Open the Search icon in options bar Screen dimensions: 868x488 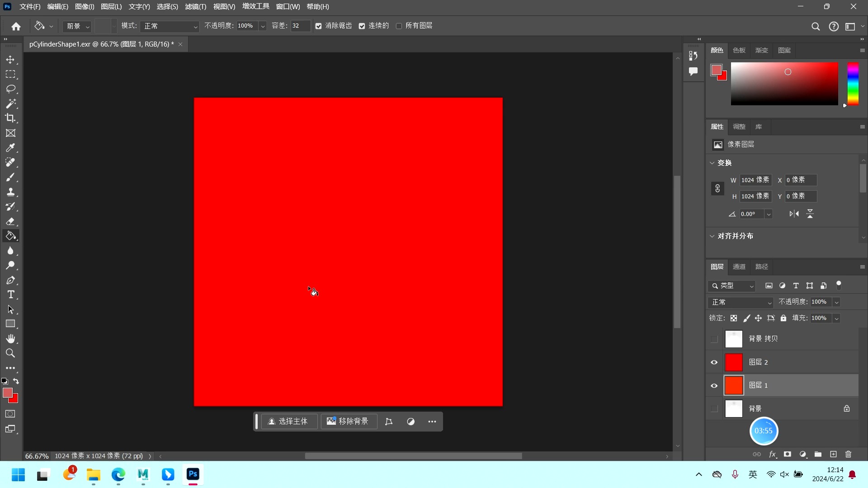pos(816,27)
